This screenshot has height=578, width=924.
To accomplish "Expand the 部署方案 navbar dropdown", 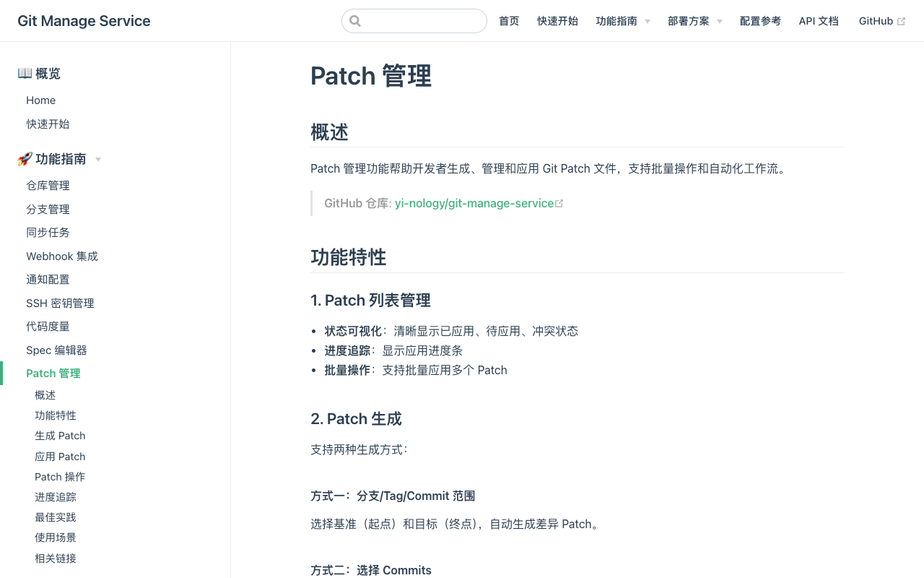I will point(694,21).
